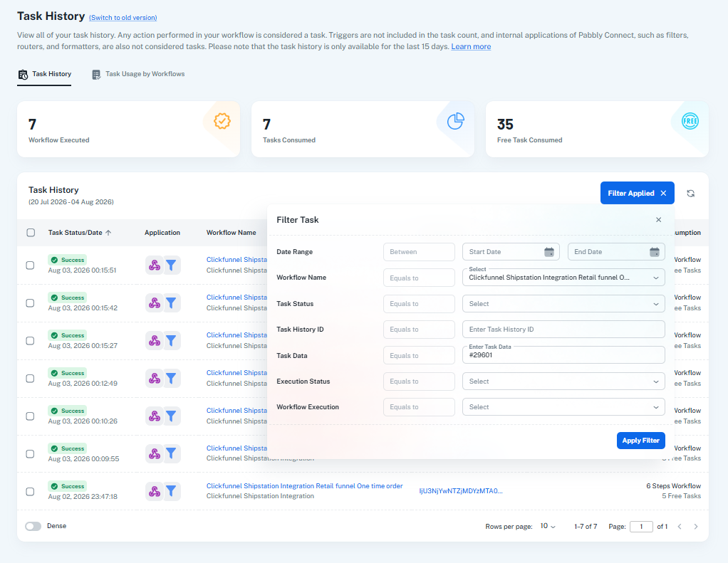Open the Workflow Name select dropdown
This screenshot has width=728, height=563.
point(563,278)
